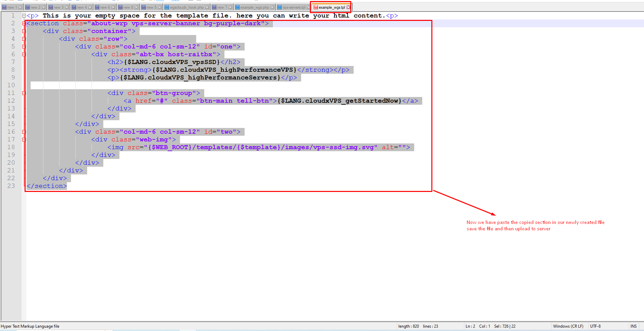Toggle INS insert mode in status bar
The width and height of the screenshot is (644, 331).
[633, 326]
